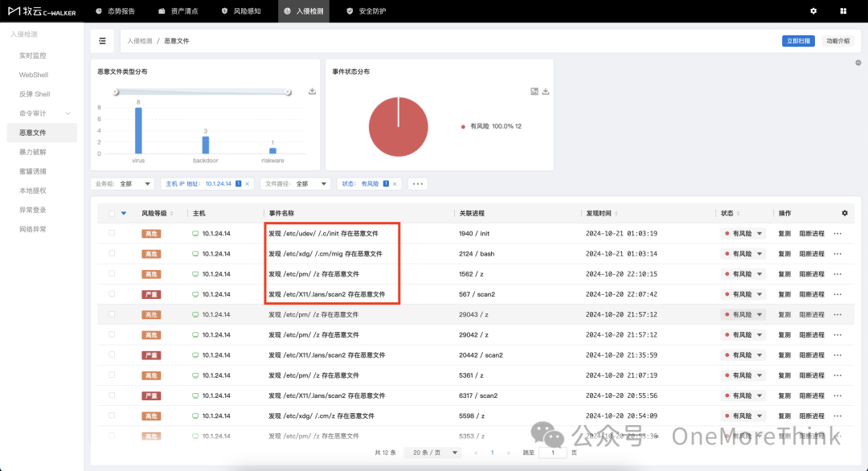The image size is (868, 471).
Task: Open the 文件路径 dropdown
Action: pyautogui.click(x=296, y=184)
